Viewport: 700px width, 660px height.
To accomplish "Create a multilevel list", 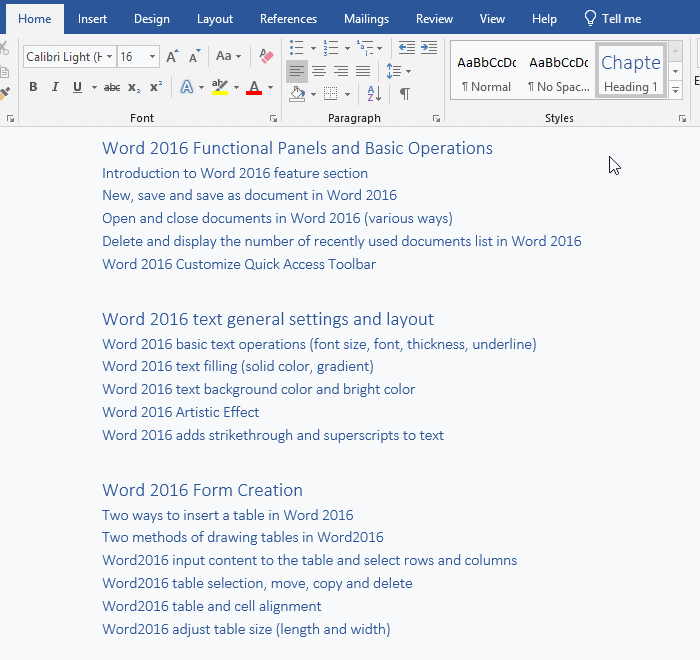I will [x=365, y=47].
